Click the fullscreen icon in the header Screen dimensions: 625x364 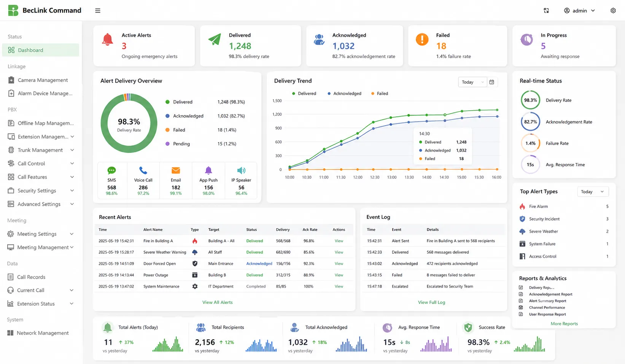(x=546, y=11)
